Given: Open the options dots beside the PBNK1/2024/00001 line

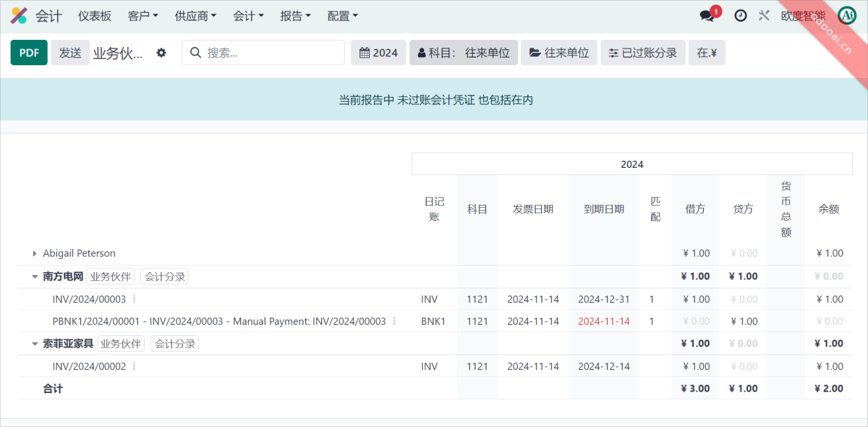Looking at the screenshot, I should 394,321.
